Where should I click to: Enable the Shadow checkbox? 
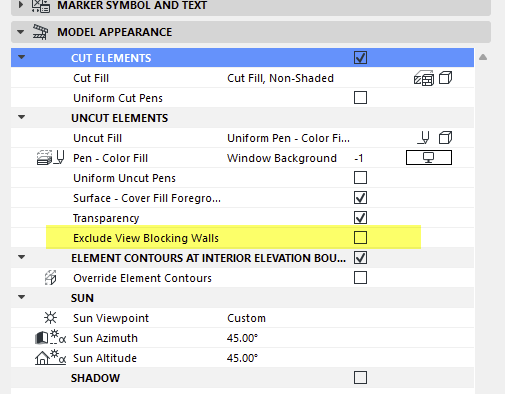(360, 378)
